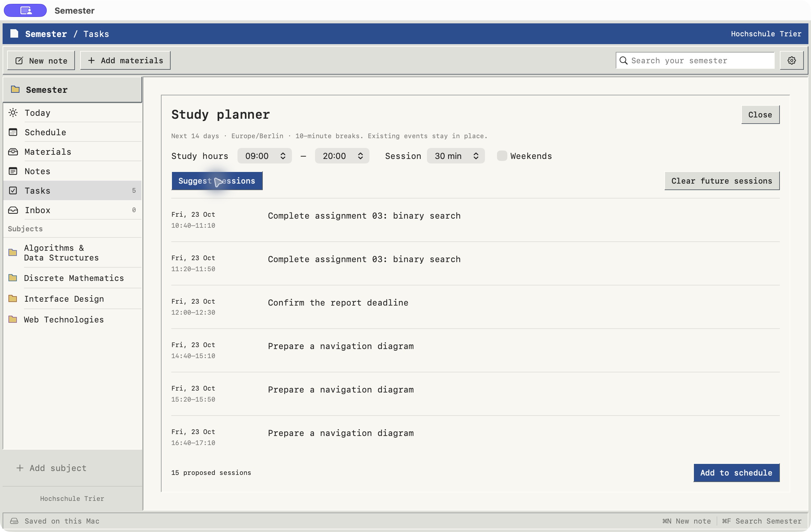
Task: Click the Today sun icon
Action: [x=13, y=113]
